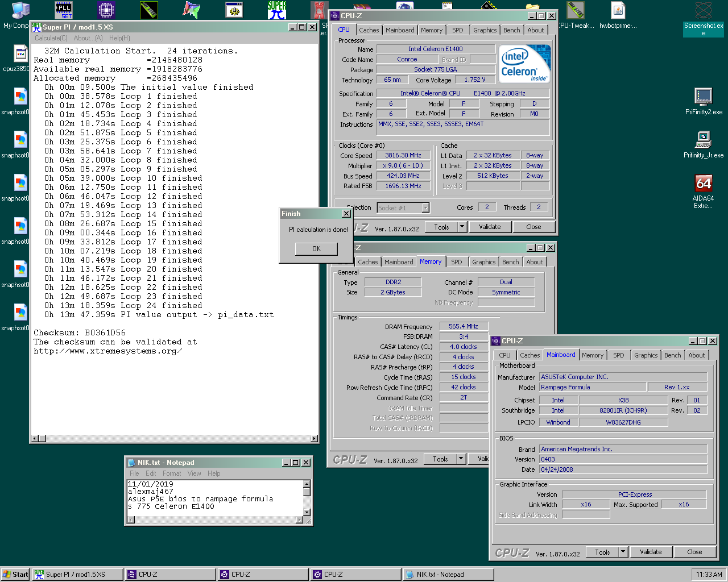Click Notepad horizontal scrollbar right arrow

coord(299,519)
